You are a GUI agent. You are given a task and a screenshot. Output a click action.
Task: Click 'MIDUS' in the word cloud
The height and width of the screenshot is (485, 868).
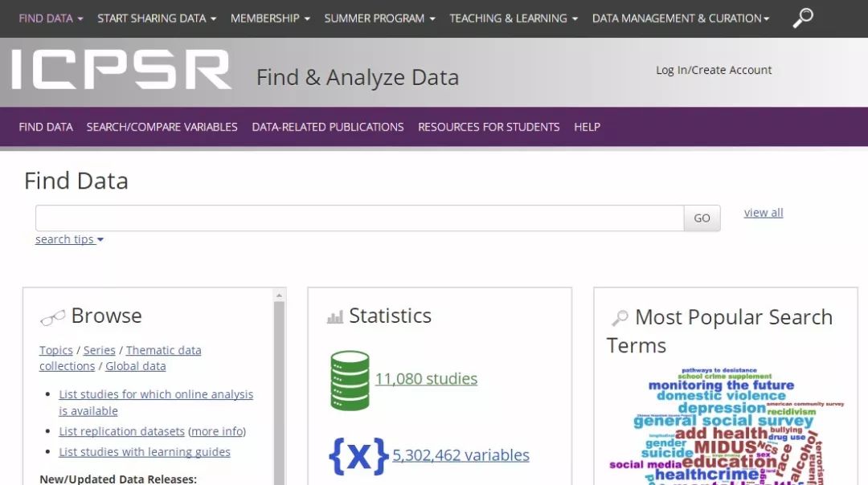[x=725, y=446]
